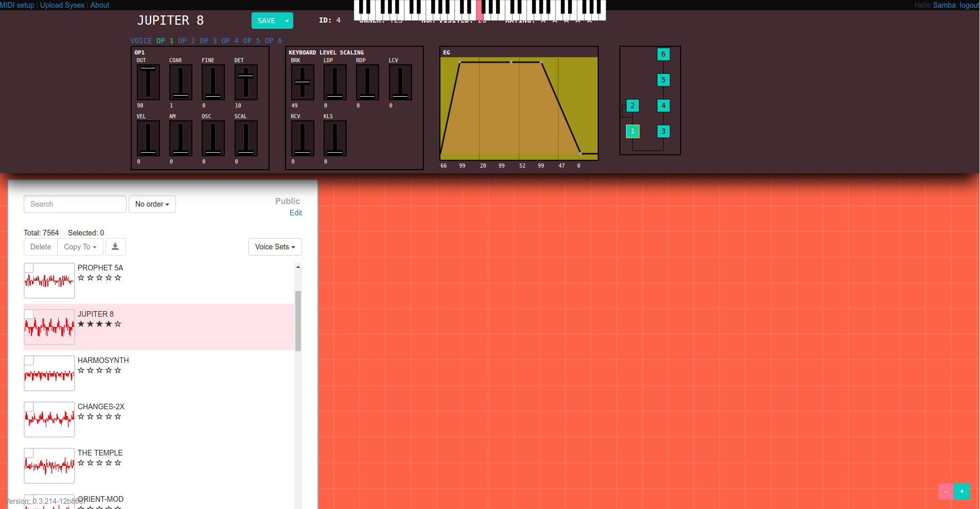Screen dimensions: 980x509
Task: Click the Delete button
Action: click(x=41, y=247)
